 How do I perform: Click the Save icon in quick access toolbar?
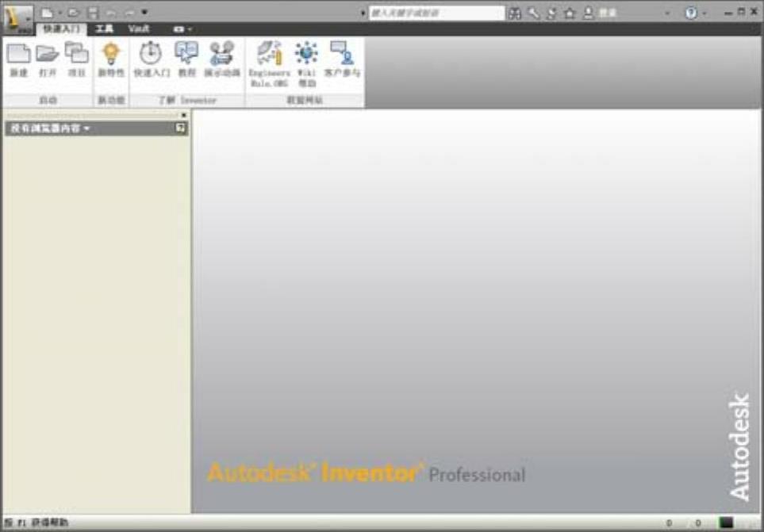click(x=93, y=13)
